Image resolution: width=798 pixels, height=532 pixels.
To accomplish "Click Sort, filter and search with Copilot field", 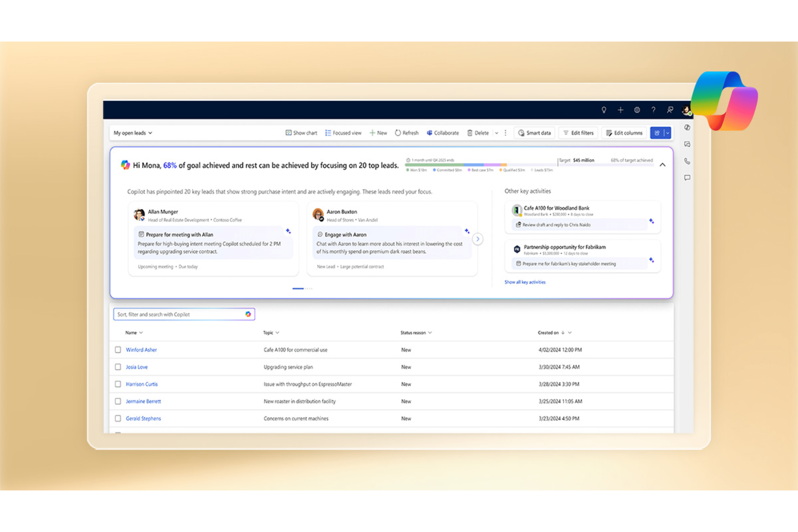I will 184,314.
